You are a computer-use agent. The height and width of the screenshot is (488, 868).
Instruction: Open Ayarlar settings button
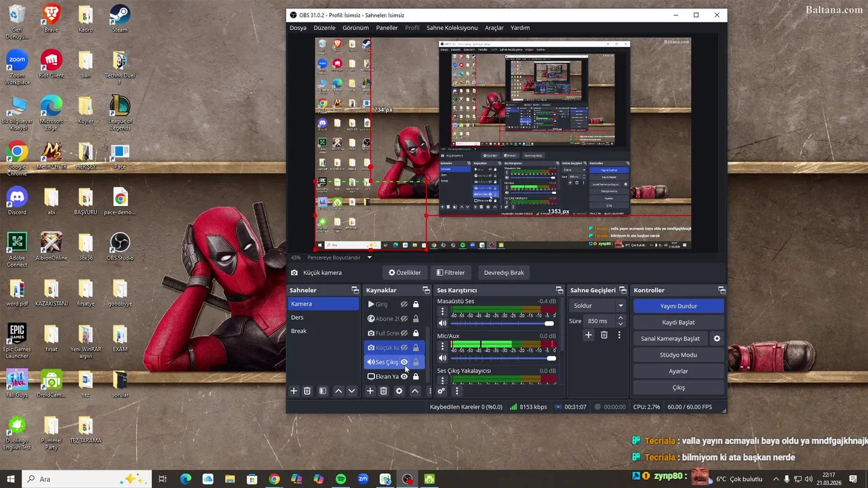[x=678, y=371]
